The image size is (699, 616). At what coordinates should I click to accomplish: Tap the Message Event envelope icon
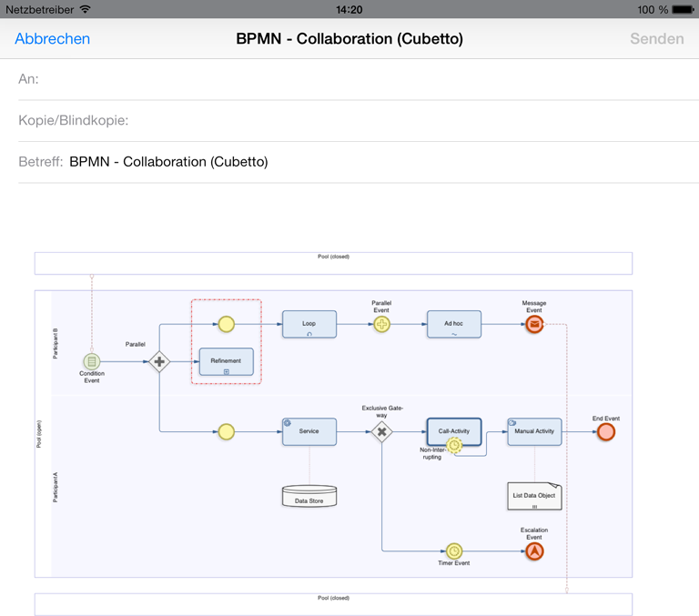coord(534,324)
